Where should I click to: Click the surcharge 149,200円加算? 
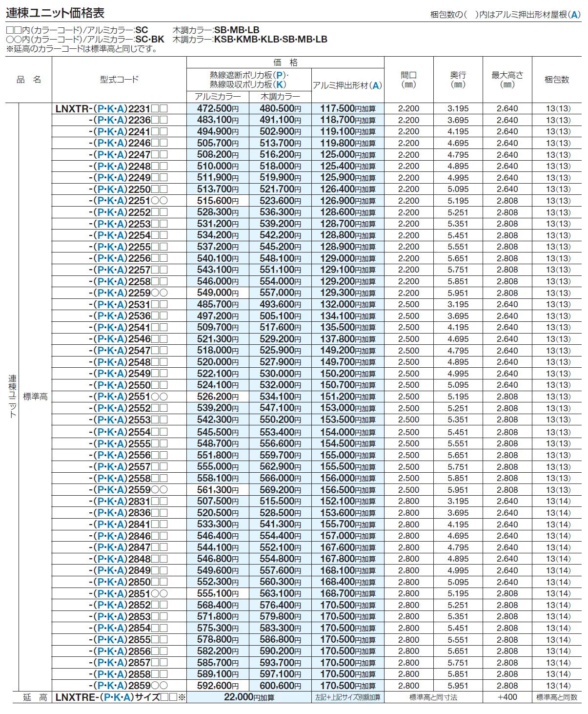(x=348, y=351)
